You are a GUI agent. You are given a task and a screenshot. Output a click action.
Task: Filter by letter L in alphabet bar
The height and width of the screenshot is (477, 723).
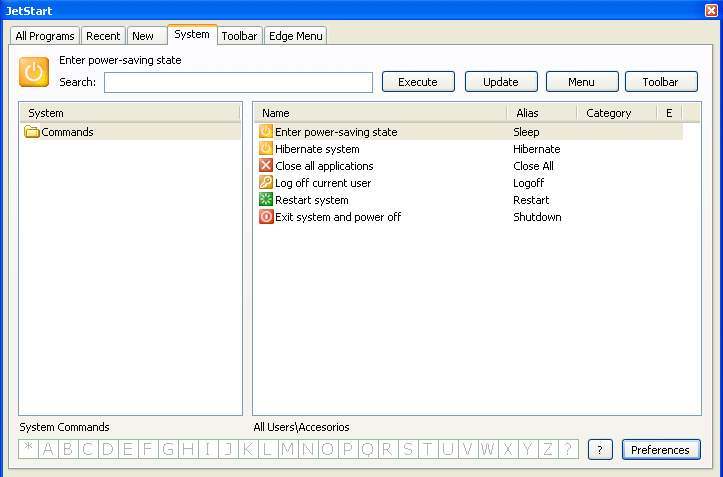(267, 449)
